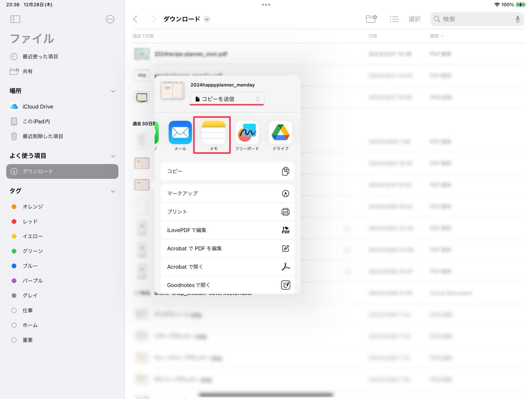Screen dimensions: 532x399
Task: Select the ホーム tag circle
Action: (14, 325)
